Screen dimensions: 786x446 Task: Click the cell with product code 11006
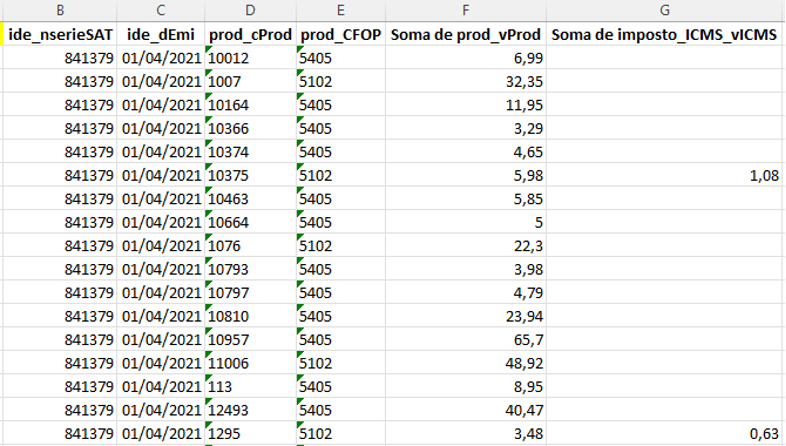click(251, 363)
